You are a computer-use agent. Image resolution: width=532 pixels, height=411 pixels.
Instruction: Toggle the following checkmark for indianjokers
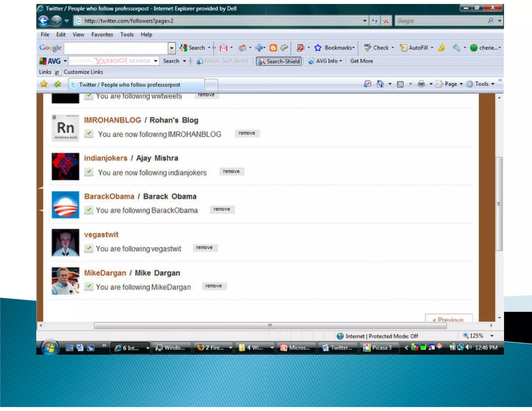89,172
